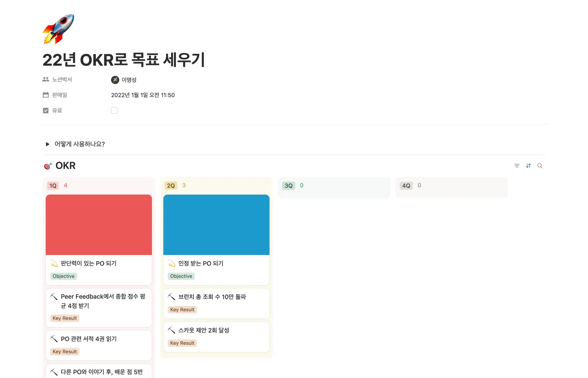Click the date 2022년 1월 1일 오전 11:50
This screenshot has width=588, height=378.
click(143, 95)
